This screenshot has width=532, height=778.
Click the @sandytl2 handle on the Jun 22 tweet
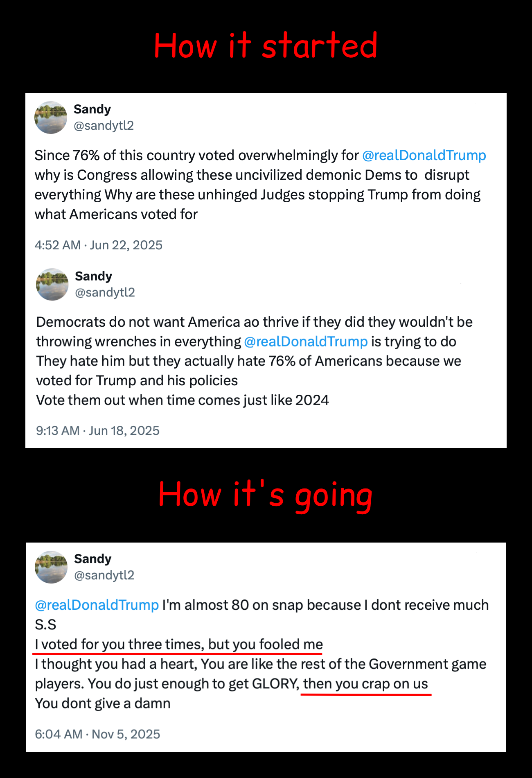tap(104, 126)
